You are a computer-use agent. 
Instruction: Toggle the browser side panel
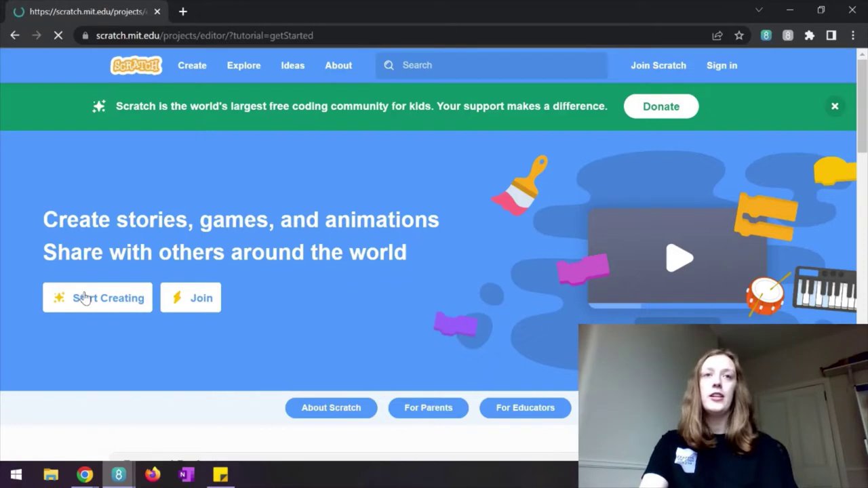tap(831, 35)
